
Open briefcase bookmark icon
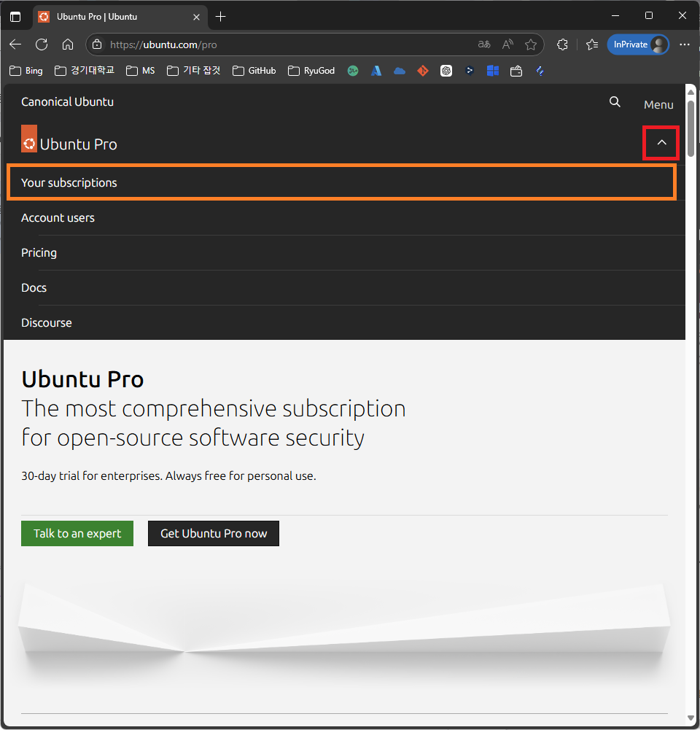516,71
